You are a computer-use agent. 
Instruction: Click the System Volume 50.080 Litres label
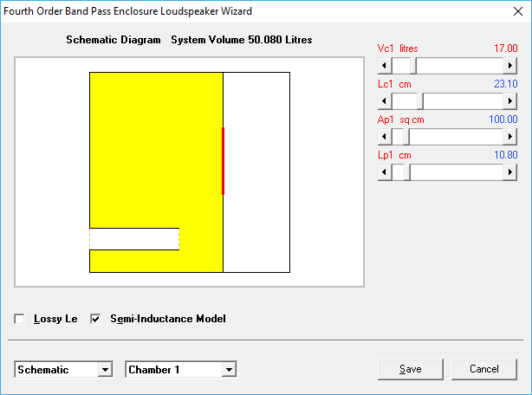[x=242, y=40]
